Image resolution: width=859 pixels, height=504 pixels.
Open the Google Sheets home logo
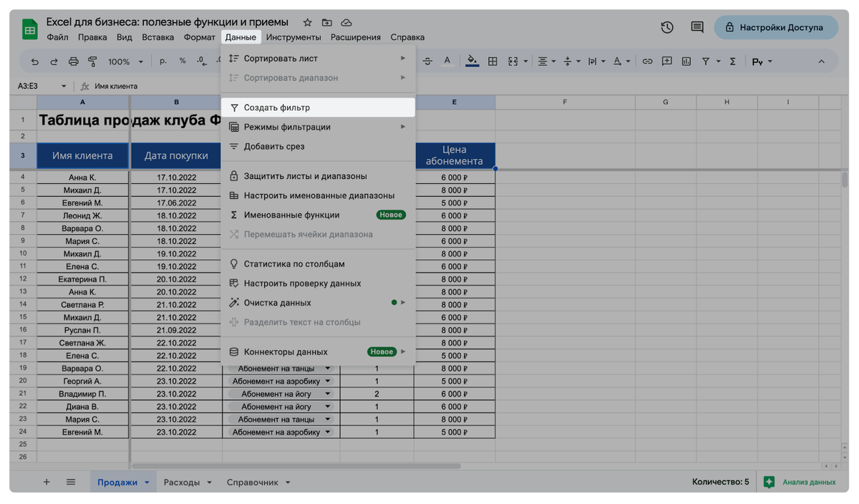[x=30, y=29]
